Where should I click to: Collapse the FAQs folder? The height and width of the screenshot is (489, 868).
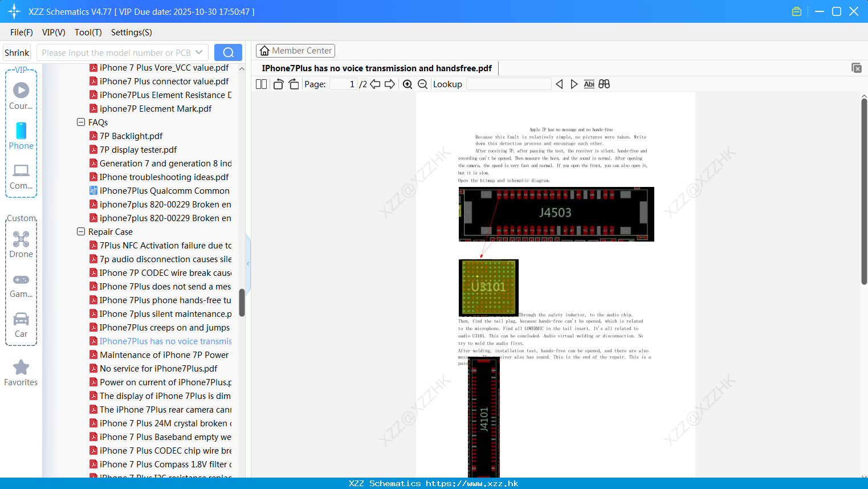pyautogui.click(x=81, y=122)
